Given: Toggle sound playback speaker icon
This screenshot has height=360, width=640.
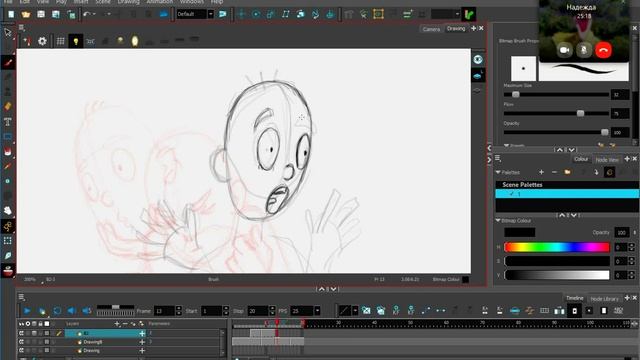Looking at the screenshot, I should [72, 311].
